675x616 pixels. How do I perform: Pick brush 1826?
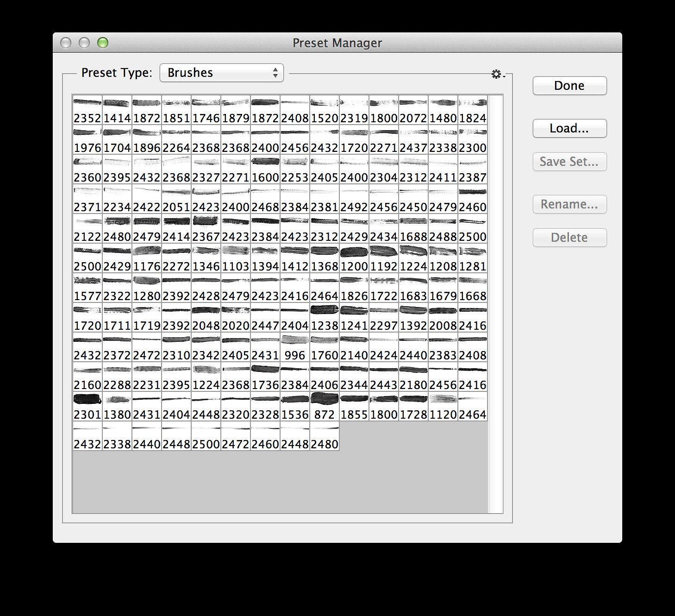pyautogui.click(x=354, y=288)
